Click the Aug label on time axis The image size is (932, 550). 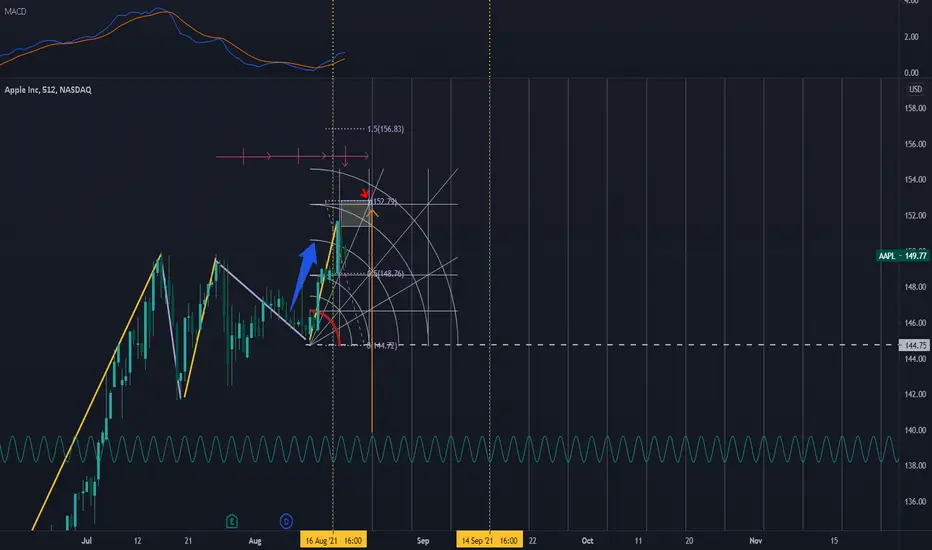(255, 540)
